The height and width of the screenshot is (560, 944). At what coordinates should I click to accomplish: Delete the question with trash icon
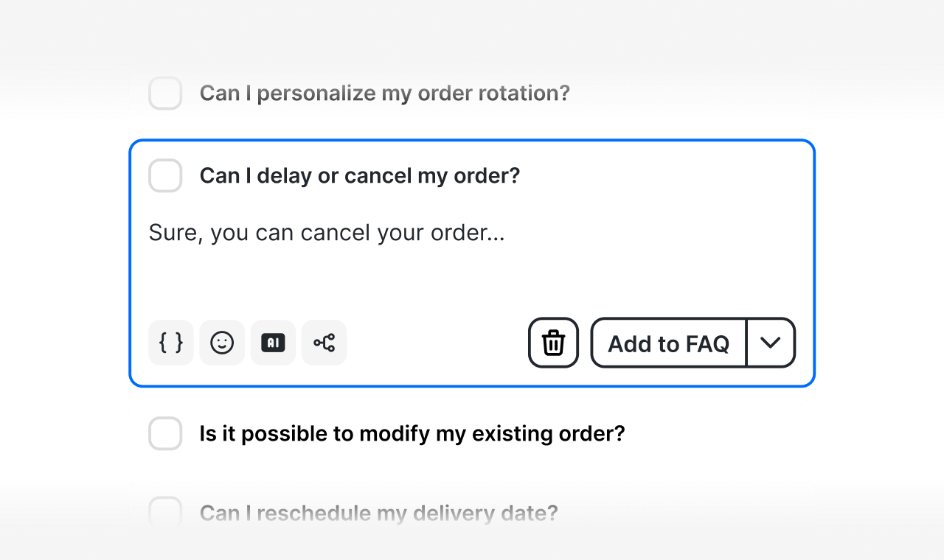tap(553, 343)
